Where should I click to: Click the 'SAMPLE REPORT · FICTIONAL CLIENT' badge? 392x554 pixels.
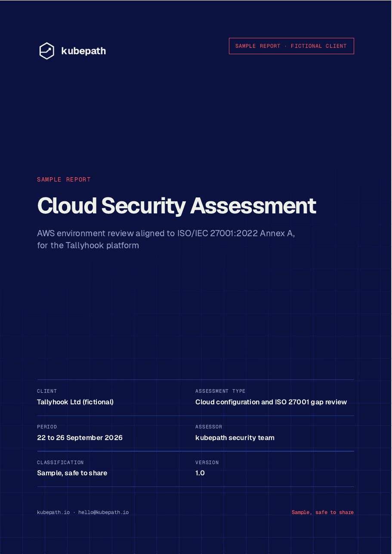[x=291, y=46]
